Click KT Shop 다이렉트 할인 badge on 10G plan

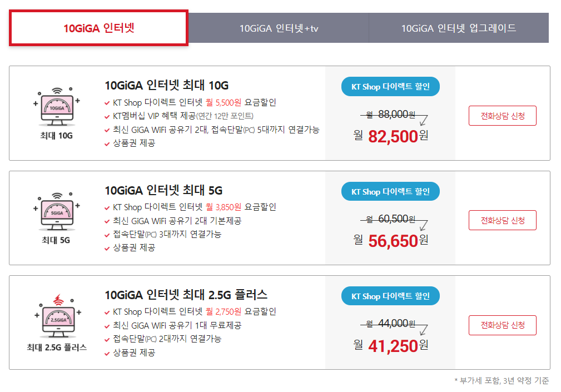pos(390,87)
